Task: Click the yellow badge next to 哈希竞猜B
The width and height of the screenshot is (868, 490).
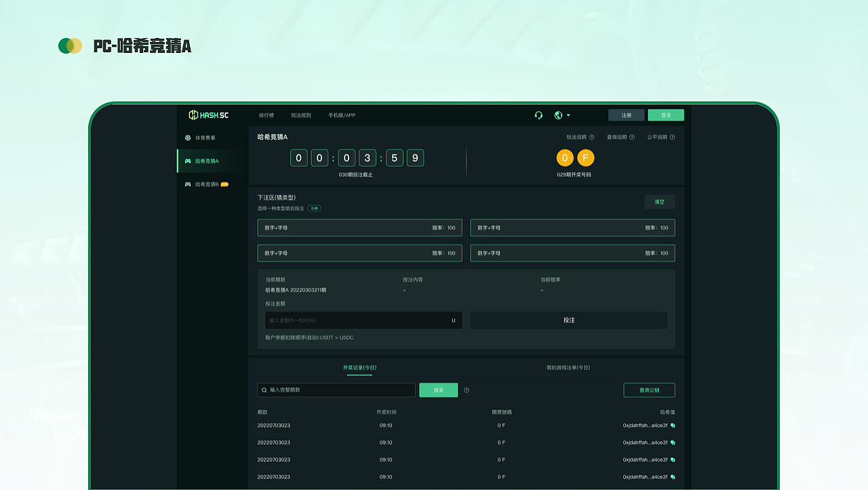Action: (x=224, y=184)
